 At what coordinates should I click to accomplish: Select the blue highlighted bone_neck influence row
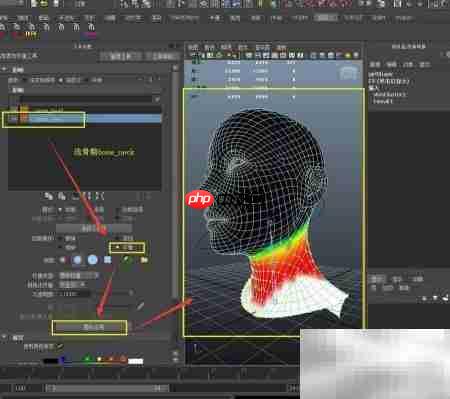85,119
